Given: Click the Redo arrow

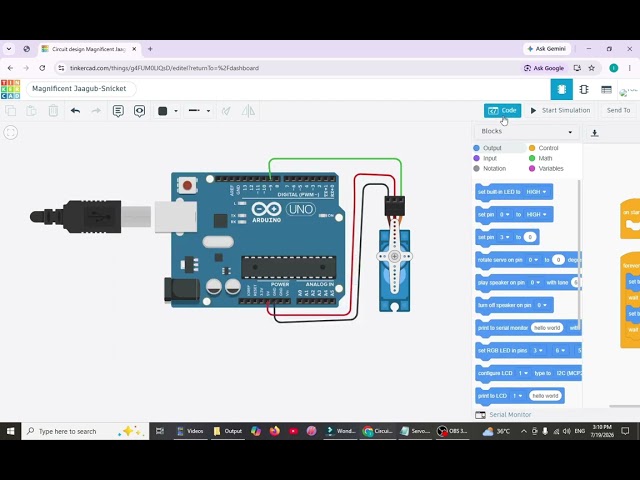Looking at the screenshot, I should [96, 111].
